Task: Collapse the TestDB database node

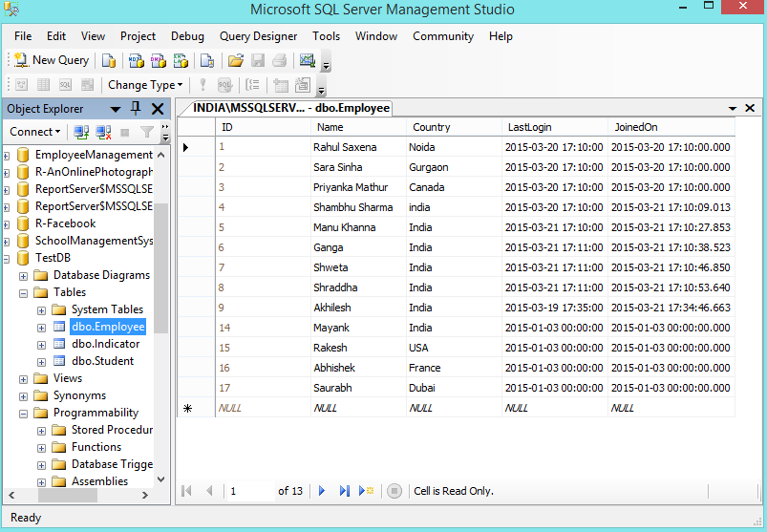Action: [6, 258]
